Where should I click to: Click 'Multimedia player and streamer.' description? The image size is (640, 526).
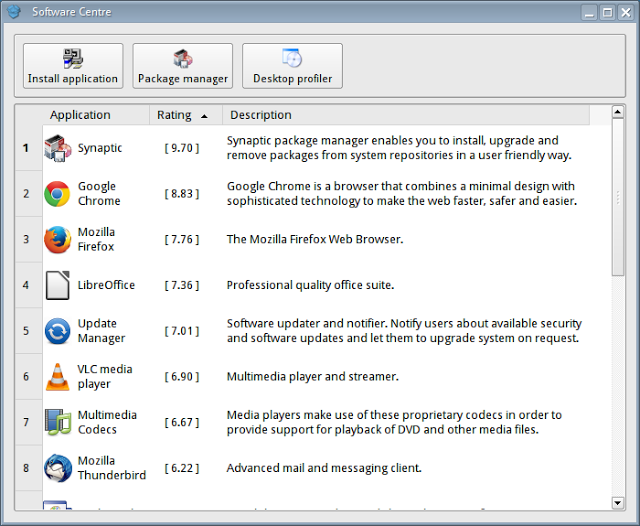[313, 377]
